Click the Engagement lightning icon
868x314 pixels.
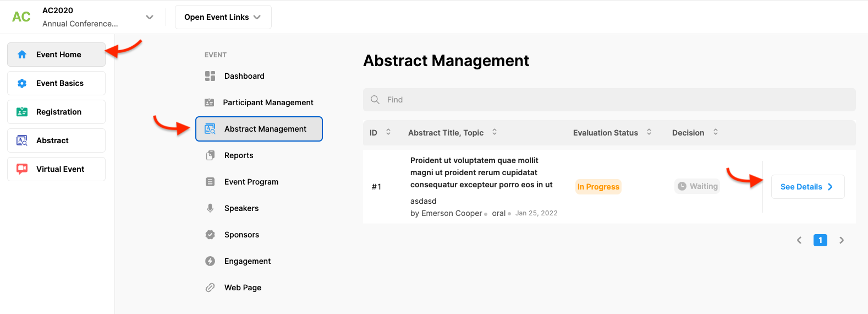(x=210, y=261)
